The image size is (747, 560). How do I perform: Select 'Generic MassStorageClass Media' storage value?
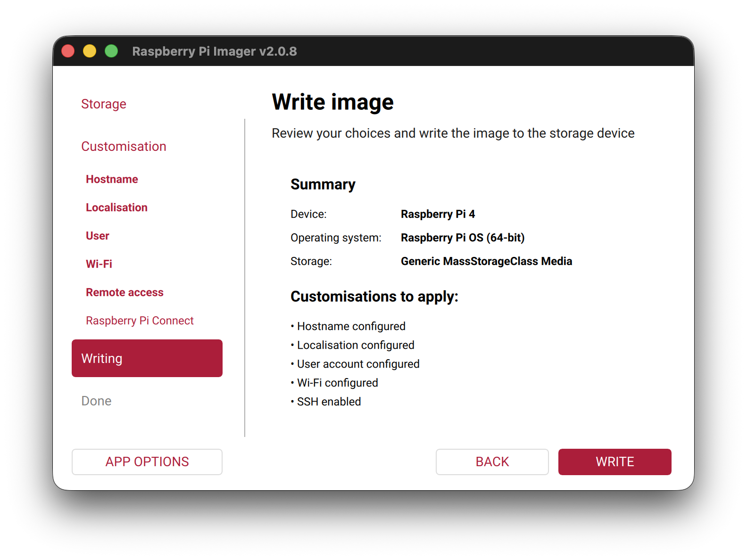pos(486,261)
